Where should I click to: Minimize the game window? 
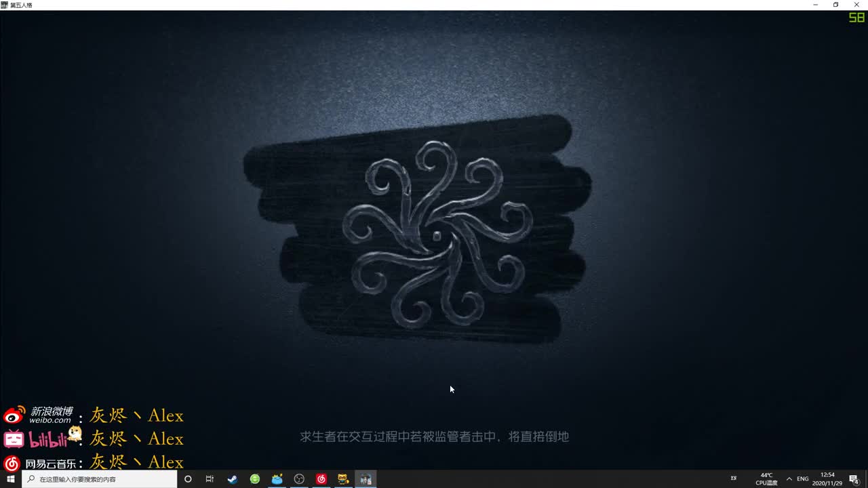click(x=815, y=5)
